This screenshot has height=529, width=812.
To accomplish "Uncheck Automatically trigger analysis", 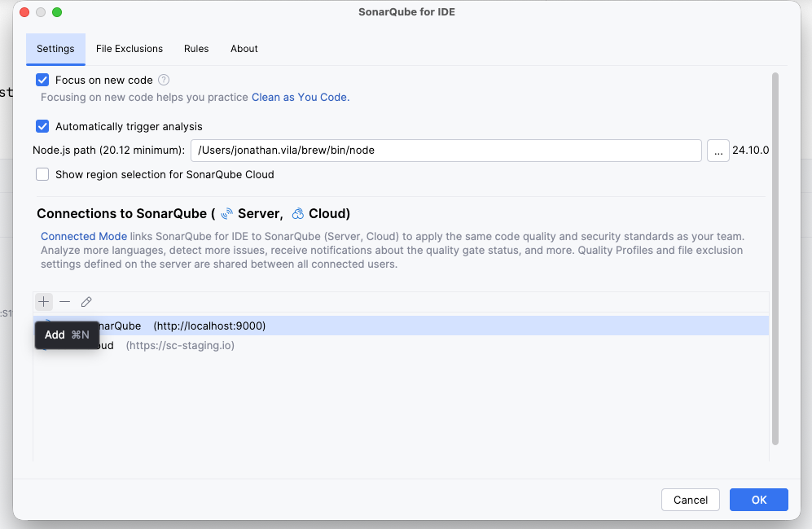I will (43, 126).
